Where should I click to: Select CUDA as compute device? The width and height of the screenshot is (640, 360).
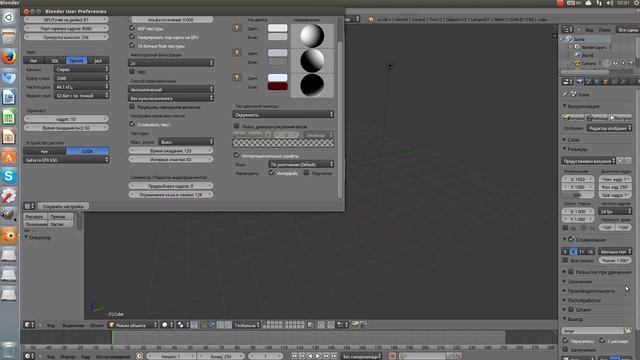pos(87,151)
